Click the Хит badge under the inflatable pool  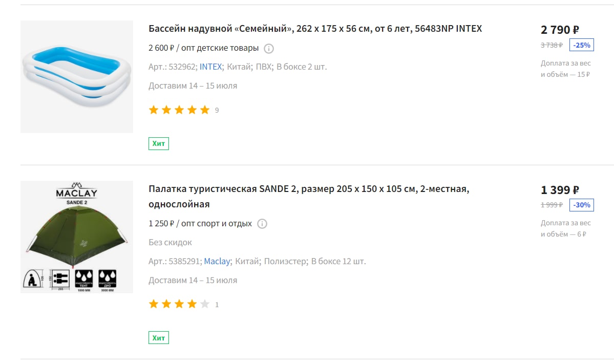[159, 144]
